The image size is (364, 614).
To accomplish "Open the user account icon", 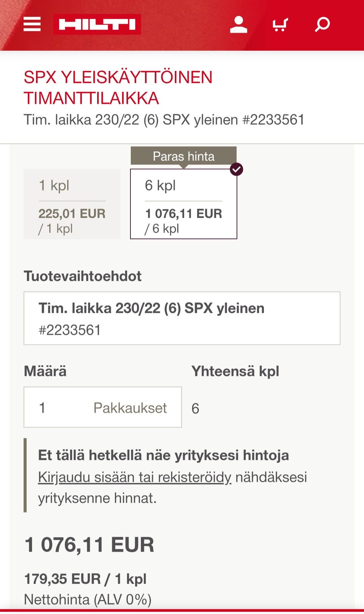I will [x=238, y=25].
